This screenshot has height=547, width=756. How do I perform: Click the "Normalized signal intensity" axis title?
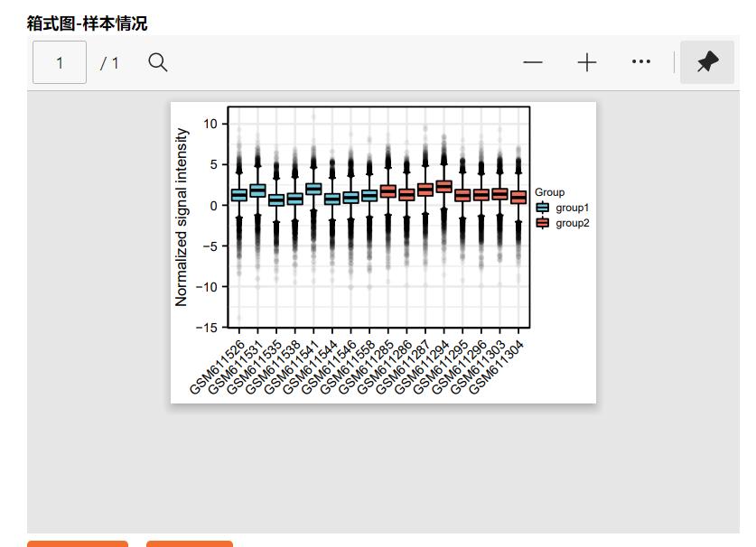point(182,217)
